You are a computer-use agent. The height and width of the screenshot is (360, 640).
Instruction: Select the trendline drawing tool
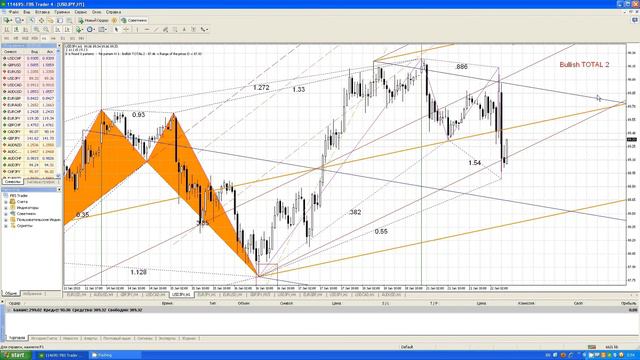click(x=156, y=29)
